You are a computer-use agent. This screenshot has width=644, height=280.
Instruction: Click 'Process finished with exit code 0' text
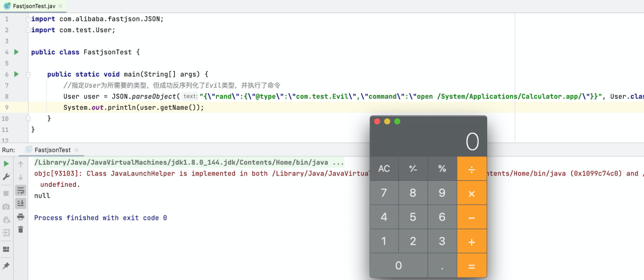(x=101, y=218)
